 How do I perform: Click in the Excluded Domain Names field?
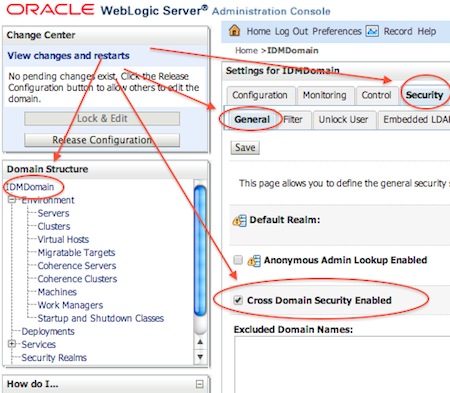click(x=342, y=364)
